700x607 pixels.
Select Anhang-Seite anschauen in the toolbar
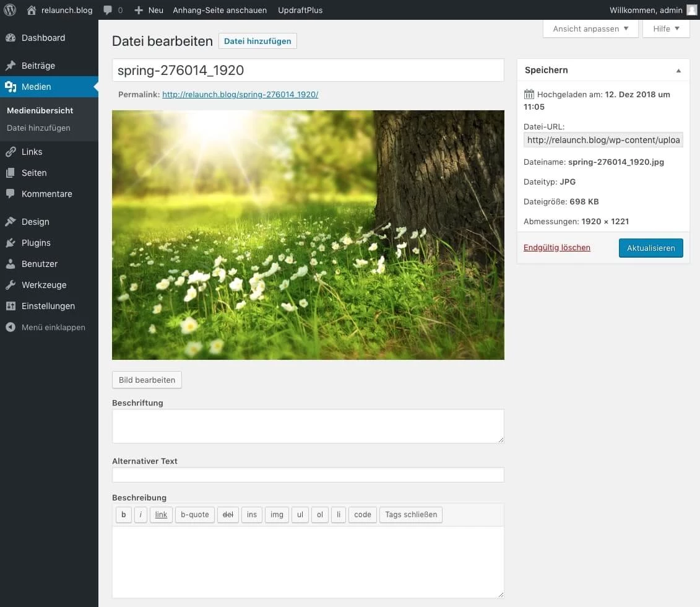pos(220,10)
